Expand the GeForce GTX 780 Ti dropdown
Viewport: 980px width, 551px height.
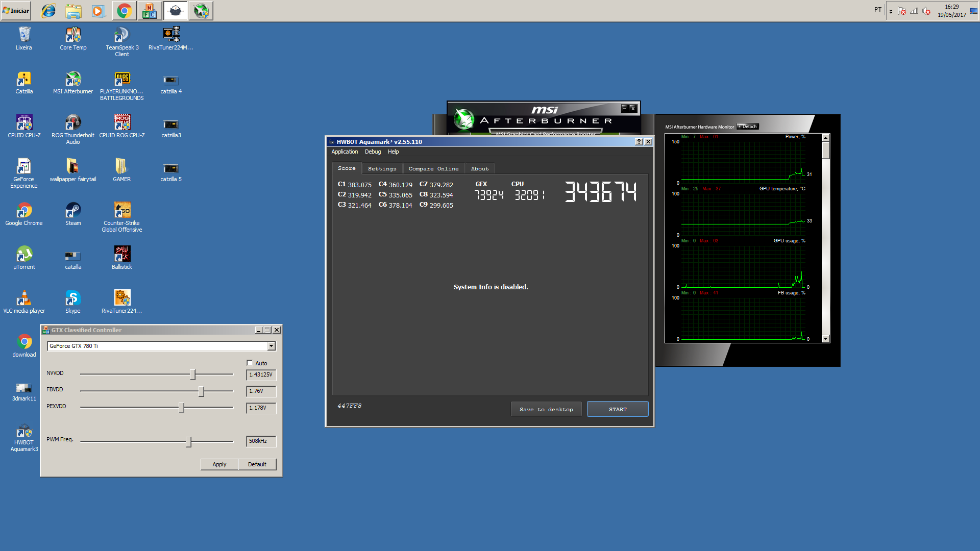click(x=271, y=346)
